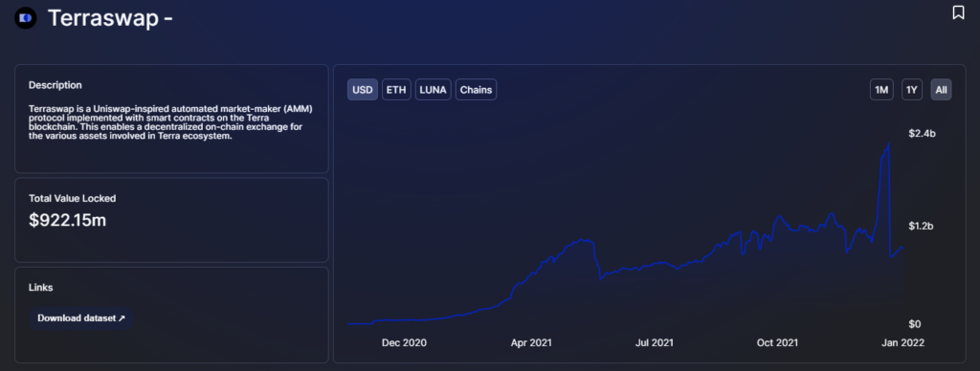The width and height of the screenshot is (980, 371).
Task: Click the Description heading
Action: coord(55,85)
